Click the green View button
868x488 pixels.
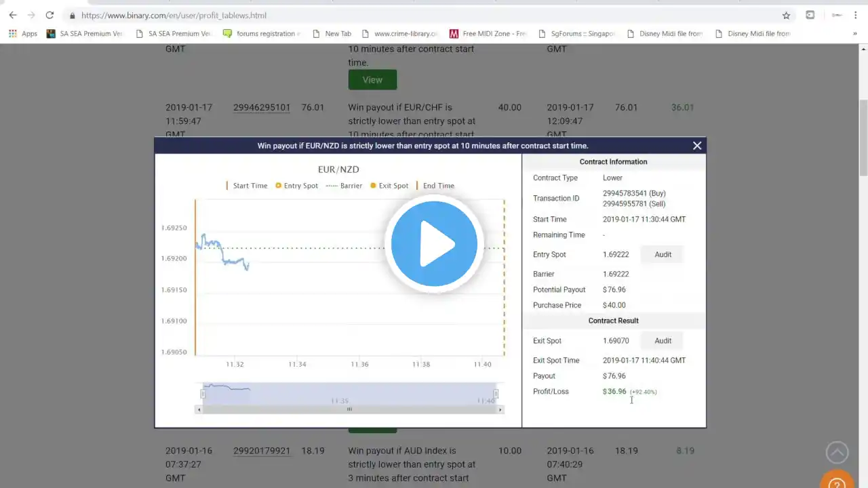(x=372, y=79)
